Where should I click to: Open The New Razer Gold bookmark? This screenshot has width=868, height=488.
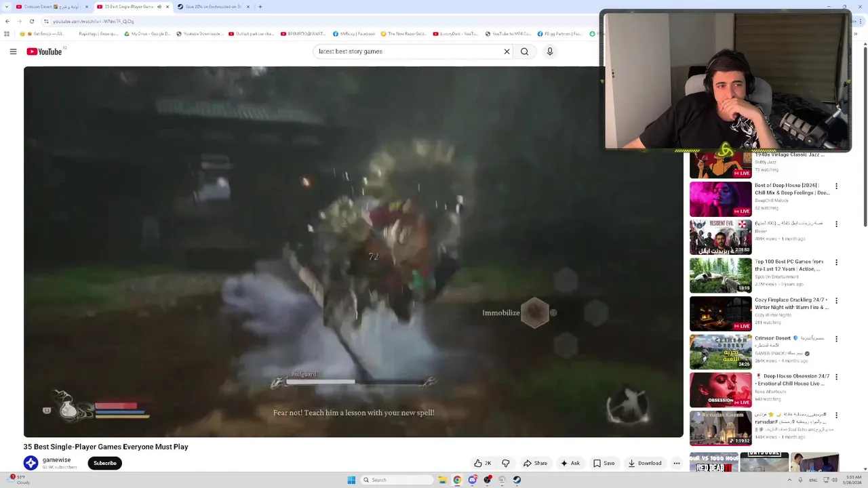pyautogui.click(x=403, y=34)
